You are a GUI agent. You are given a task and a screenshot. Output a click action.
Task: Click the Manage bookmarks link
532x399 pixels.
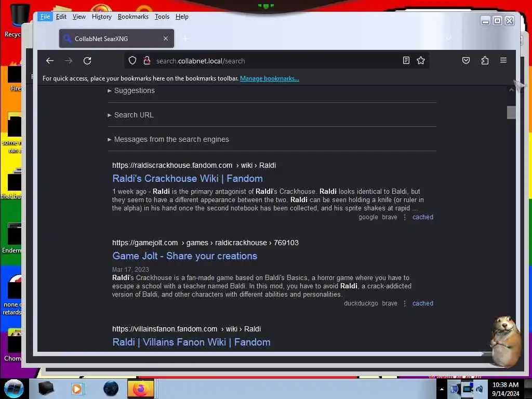(x=270, y=78)
